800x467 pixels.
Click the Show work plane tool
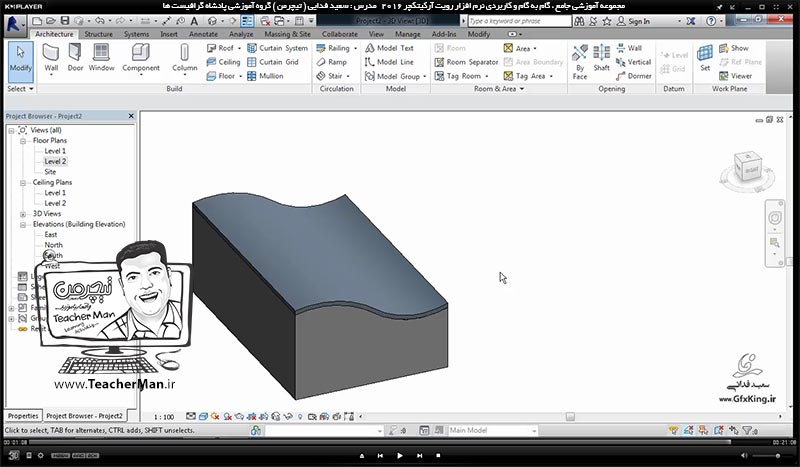click(x=733, y=48)
